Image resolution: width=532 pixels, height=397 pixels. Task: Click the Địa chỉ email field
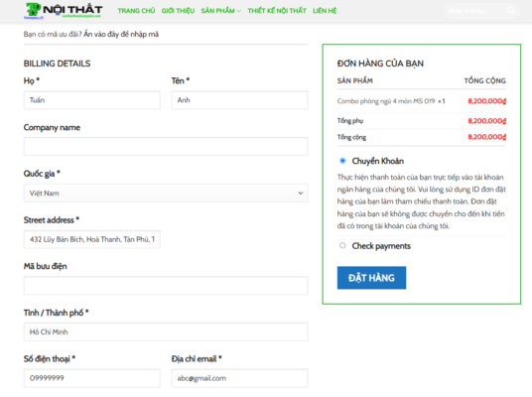click(240, 378)
